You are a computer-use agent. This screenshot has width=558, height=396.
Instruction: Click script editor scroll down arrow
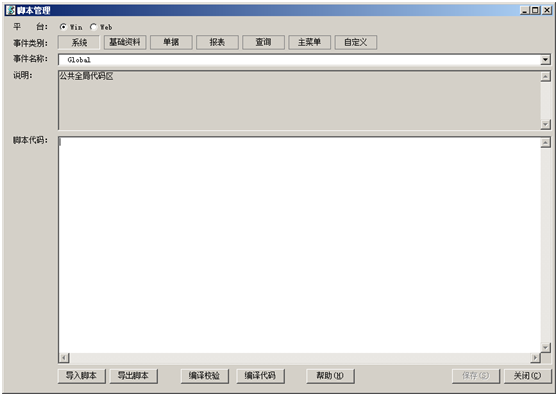(546, 347)
